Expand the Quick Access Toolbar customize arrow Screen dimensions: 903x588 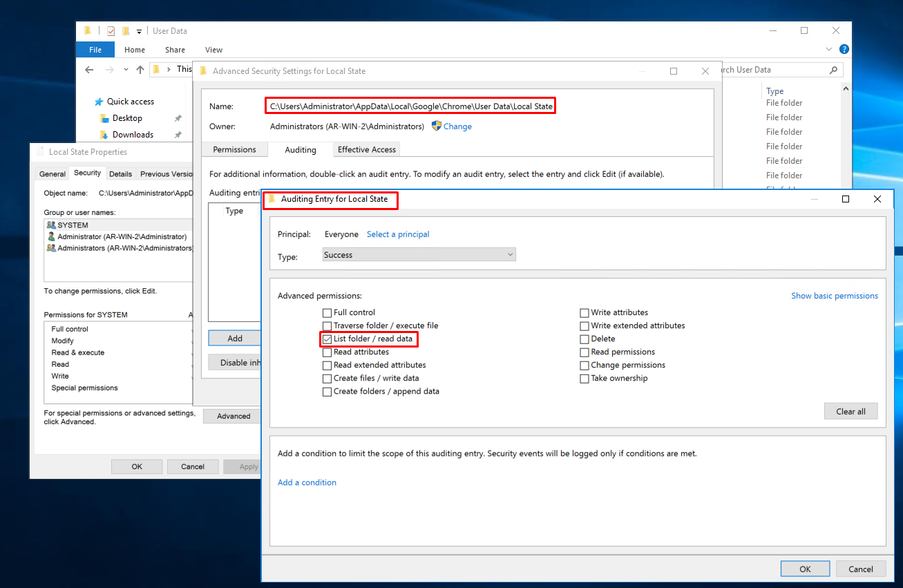139,31
